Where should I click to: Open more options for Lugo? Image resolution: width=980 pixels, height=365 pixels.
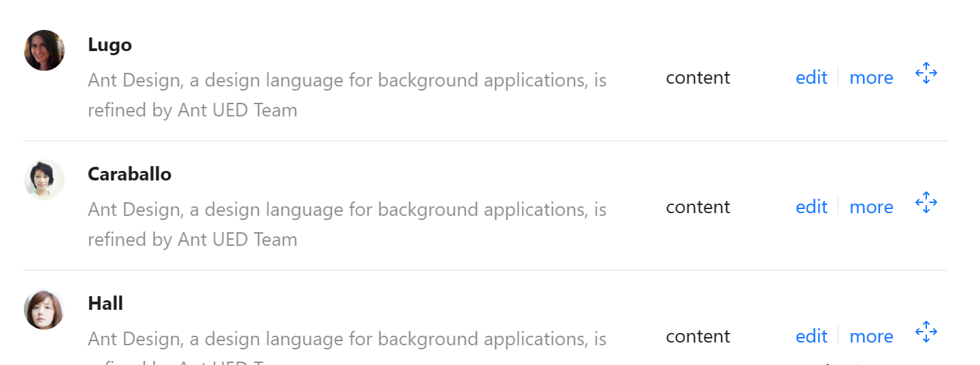click(871, 78)
